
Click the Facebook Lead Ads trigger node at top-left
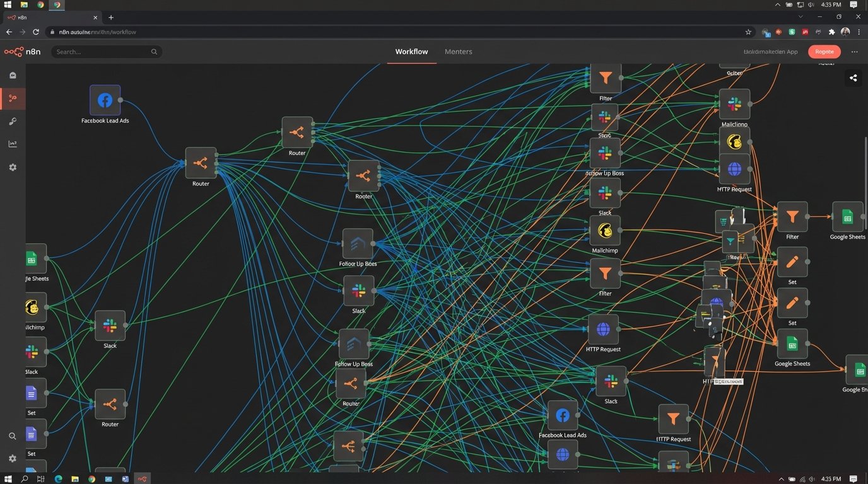point(105,100)
